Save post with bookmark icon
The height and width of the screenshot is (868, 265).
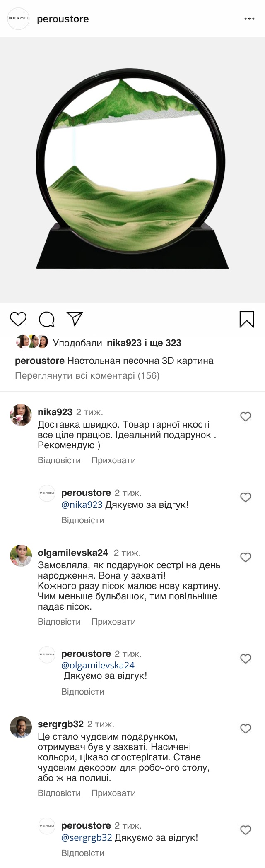pyautogui.click(x=247, y=319)
